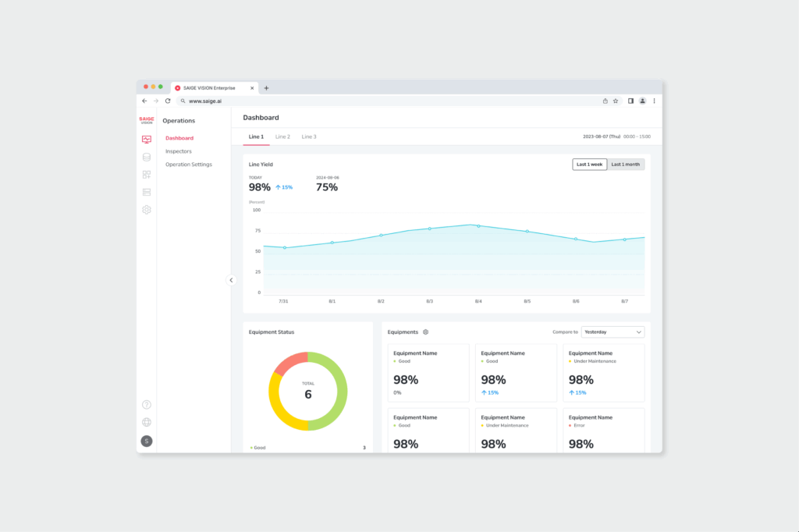
Task: Go to Operation Settings page
Action: tap(189, 165)
